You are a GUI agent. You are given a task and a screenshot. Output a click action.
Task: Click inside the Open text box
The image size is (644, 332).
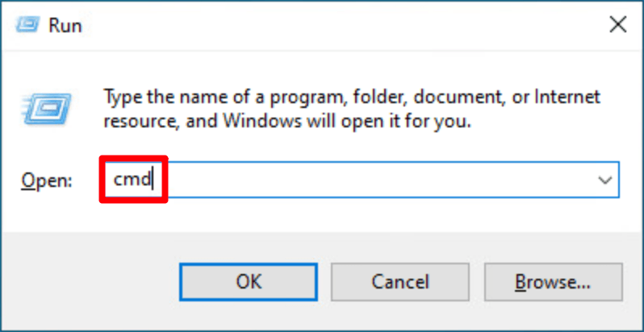[361, 180]
